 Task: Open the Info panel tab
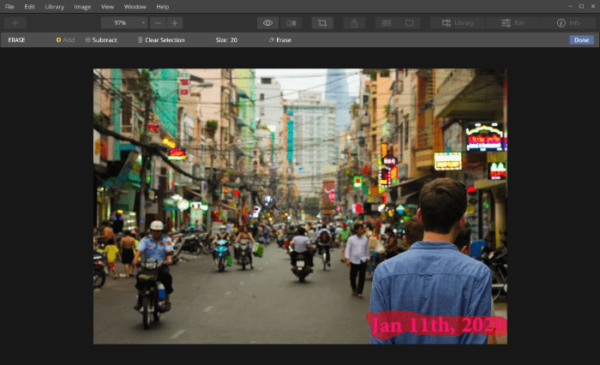[568, 23]
